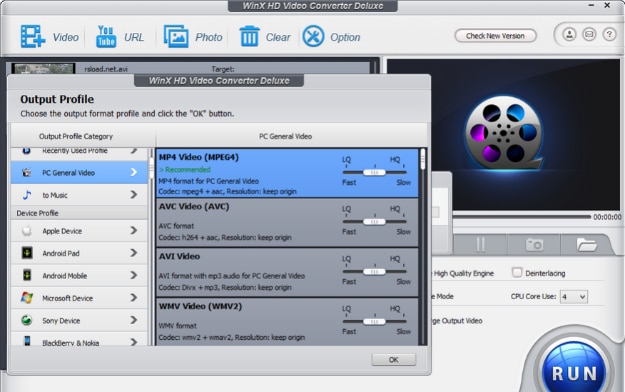The width and height of the screenshot is (625, 392).
Task: Click the '00:00:00' time display
Action: click(607, 217)
